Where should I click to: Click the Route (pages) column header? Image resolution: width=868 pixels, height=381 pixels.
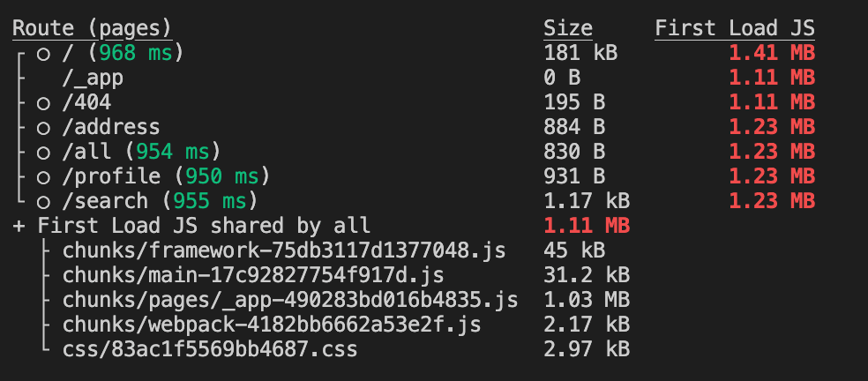92,28
